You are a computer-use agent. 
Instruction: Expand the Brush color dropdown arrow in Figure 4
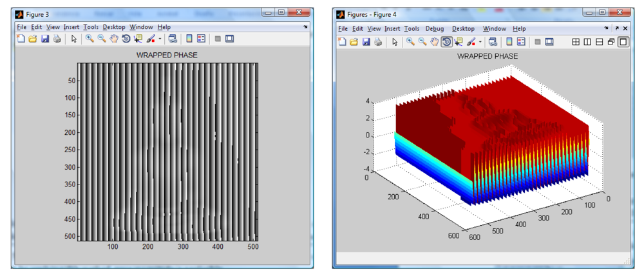(x=480, y=42)
